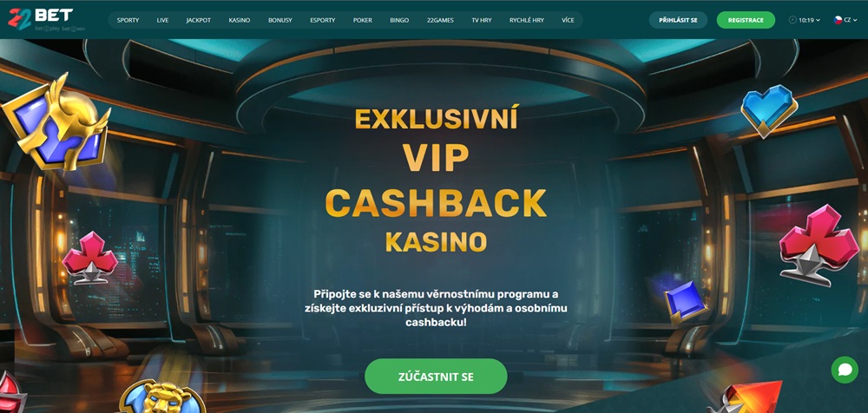This screenshot has width=868, height=413.
Task: Select LIVE in the navigation bar
Action: [x=163, y=20]
